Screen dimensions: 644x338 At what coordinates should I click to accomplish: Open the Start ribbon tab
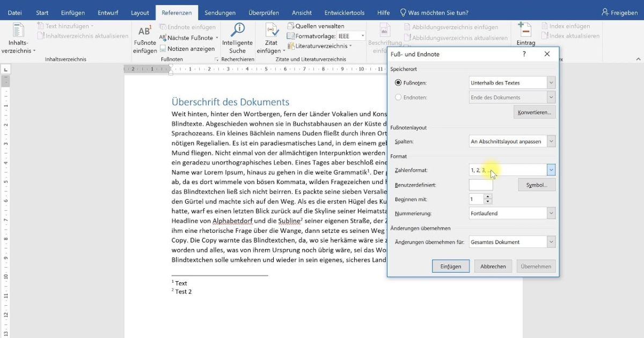click(42, 12)
